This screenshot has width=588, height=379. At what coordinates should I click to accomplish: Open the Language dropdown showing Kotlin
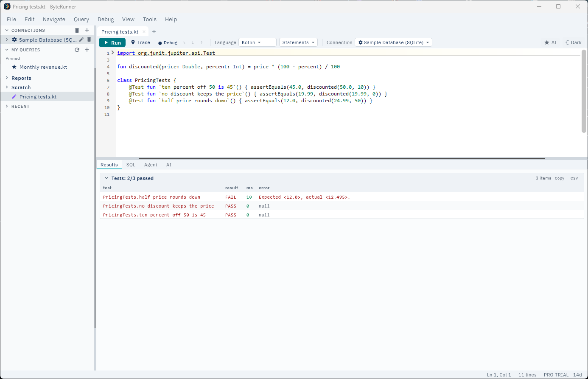coord(258,42)
